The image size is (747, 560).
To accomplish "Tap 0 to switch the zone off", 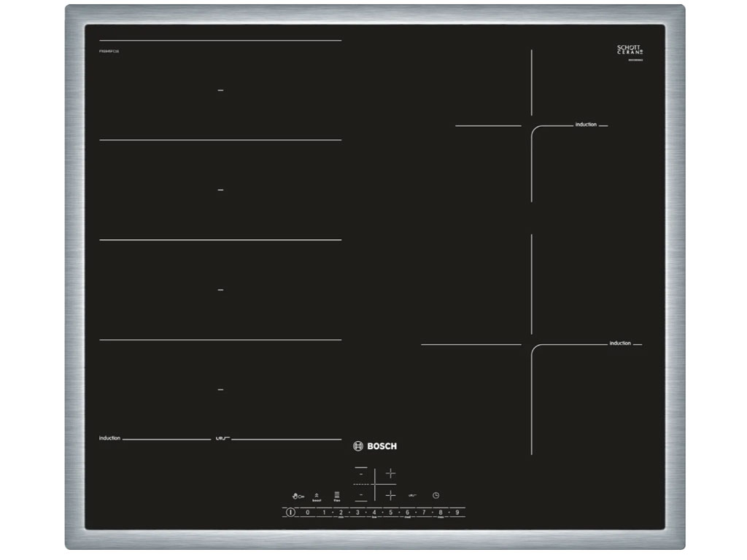I will (307, 511).
